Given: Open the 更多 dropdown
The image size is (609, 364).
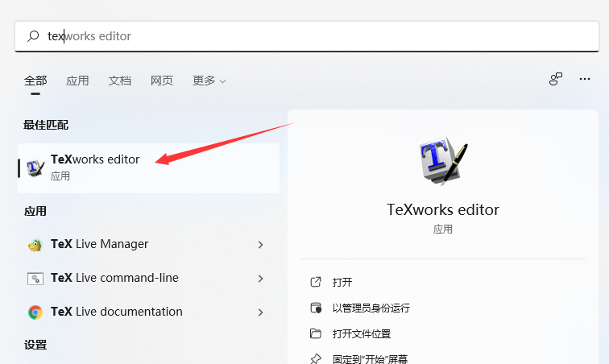Looking at the screenshot, I should pos(209,81).
